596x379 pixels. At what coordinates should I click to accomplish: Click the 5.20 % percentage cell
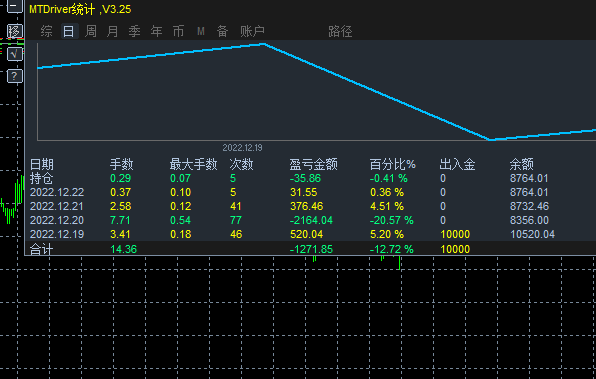387,234
